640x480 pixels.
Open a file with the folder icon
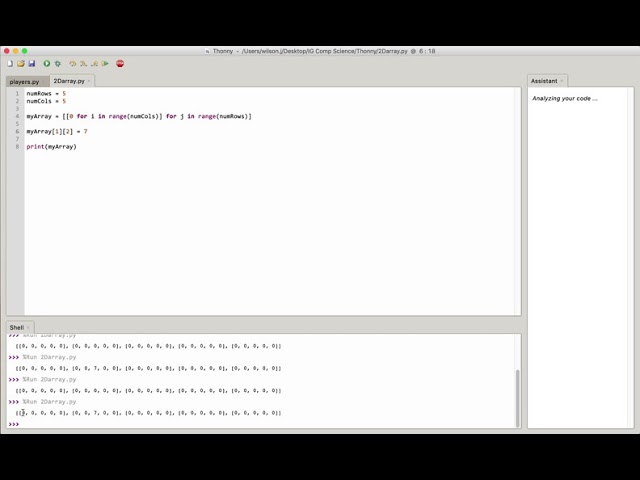[x=21, y=64]
